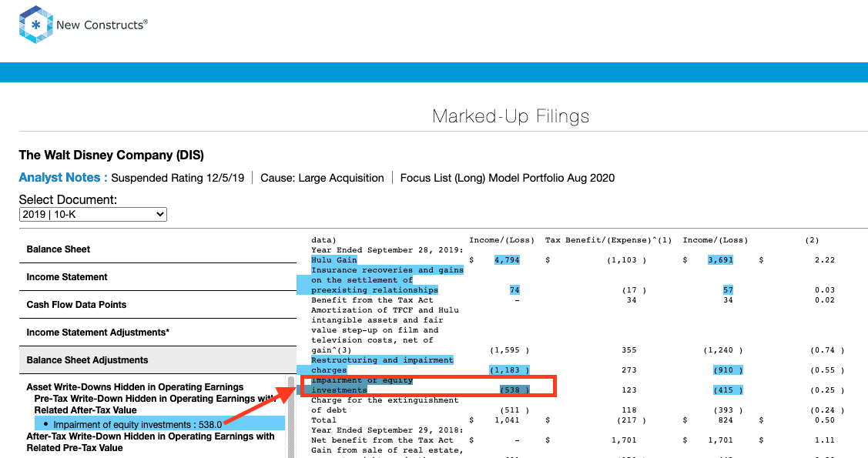
Task: Click the Marked-Up Filings page title
Action: [x=511, y=116]
